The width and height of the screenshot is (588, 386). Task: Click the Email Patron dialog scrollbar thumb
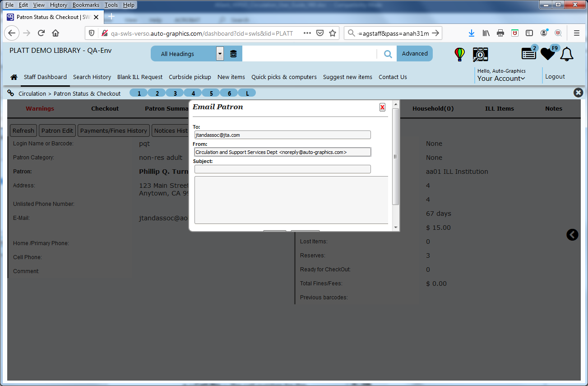pos(396,156)
